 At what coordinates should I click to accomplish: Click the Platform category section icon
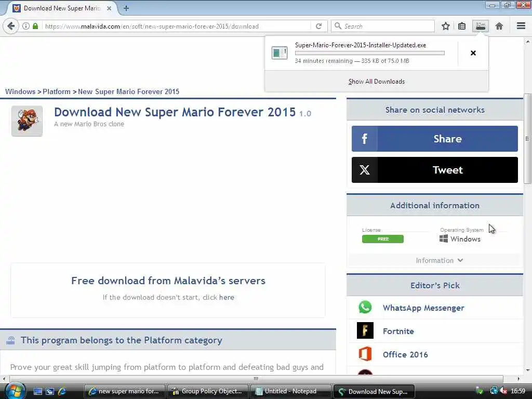(x=10, y=340)
